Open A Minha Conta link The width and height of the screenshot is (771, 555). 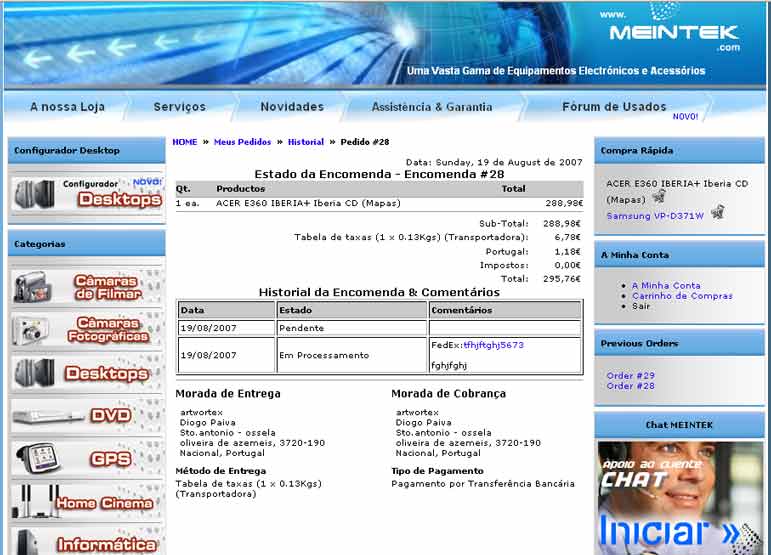pos(666,285)
